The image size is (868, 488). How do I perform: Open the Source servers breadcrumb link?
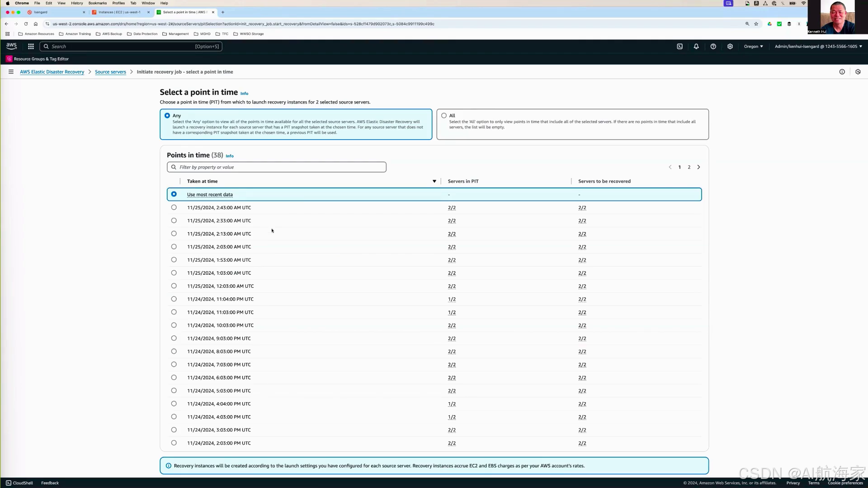tap(110, 72)
